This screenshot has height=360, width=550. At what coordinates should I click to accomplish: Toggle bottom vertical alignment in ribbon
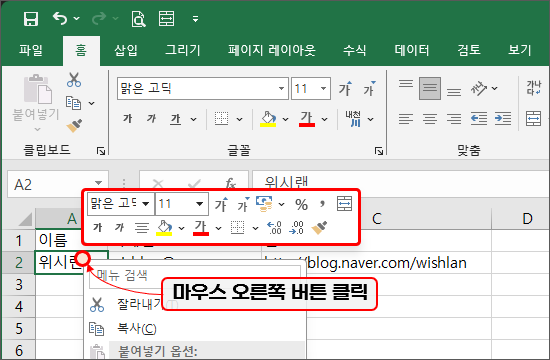pyautogui.click(x=454, y=92)
